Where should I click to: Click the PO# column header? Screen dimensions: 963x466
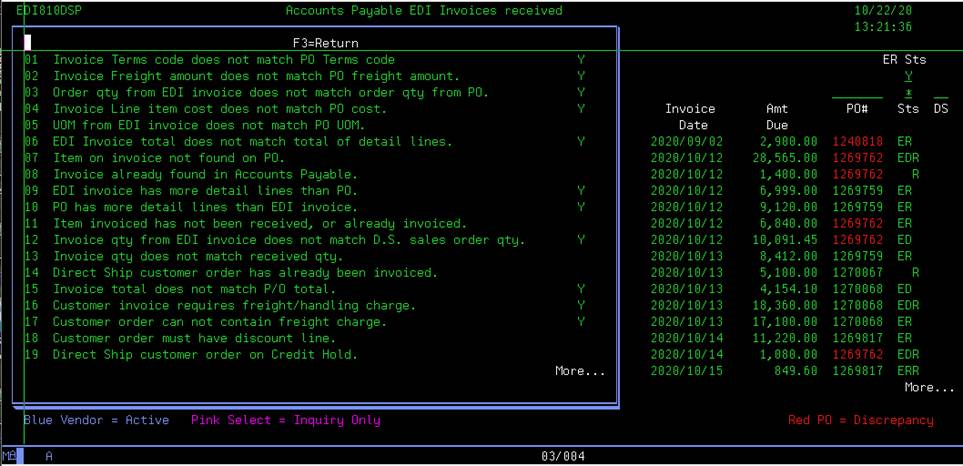(x=857, y=108)
